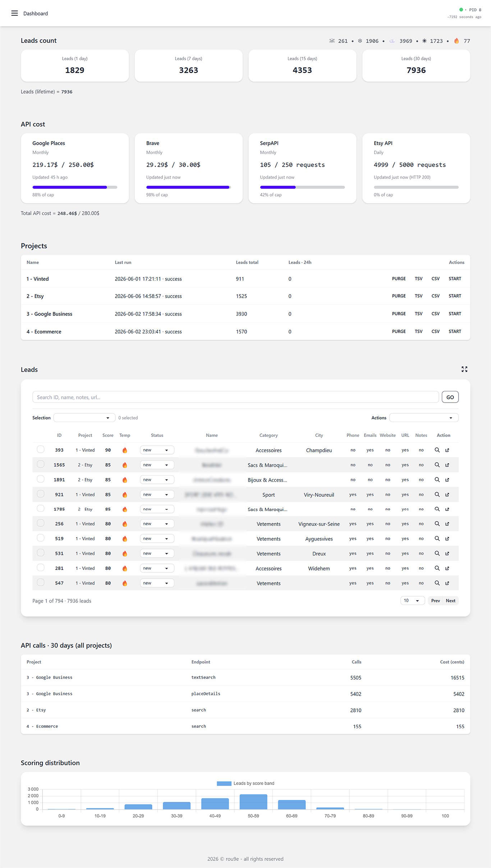Click magnifier icon for lead 281
The image size is (491, 868).
coord(437,568)
